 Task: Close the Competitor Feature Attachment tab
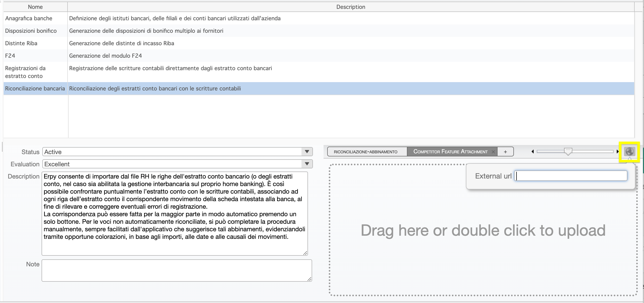point(493,152)
